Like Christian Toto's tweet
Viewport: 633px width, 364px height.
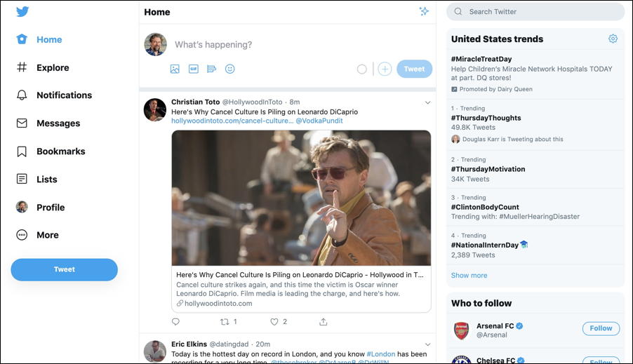tap(274, 322)
